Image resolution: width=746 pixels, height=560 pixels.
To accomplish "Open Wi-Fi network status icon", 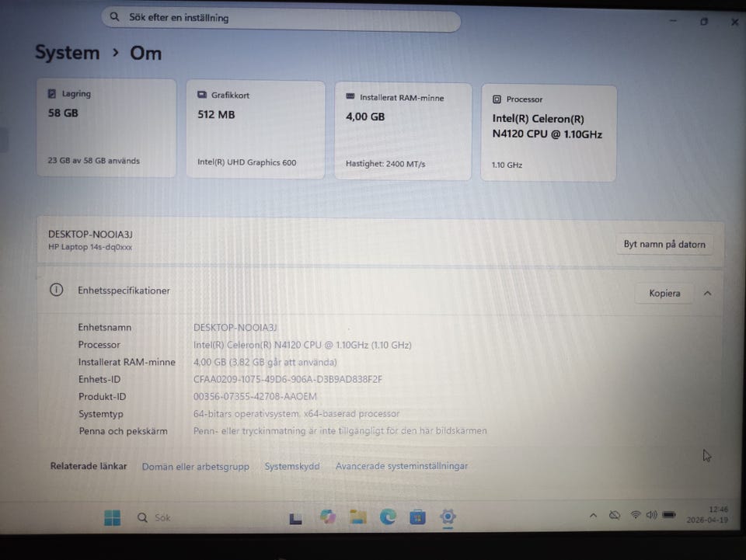I will click(x=635, y=515).
